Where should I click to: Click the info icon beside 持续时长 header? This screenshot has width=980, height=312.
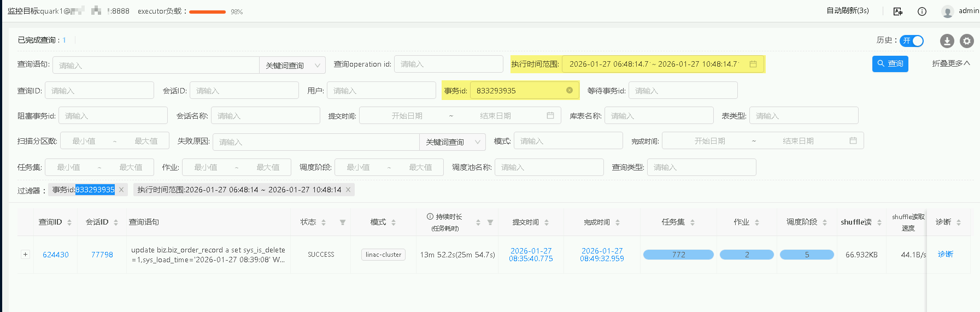430,216
